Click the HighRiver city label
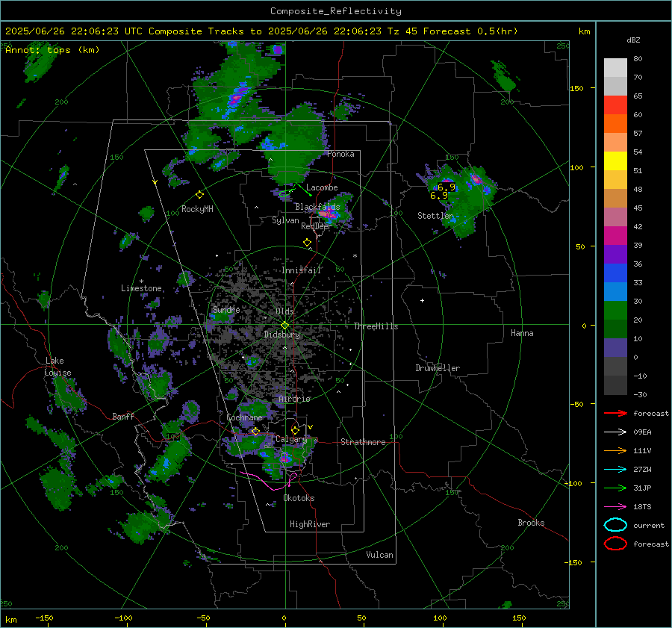The image size is (672, 628). click(x=310, y=524)
